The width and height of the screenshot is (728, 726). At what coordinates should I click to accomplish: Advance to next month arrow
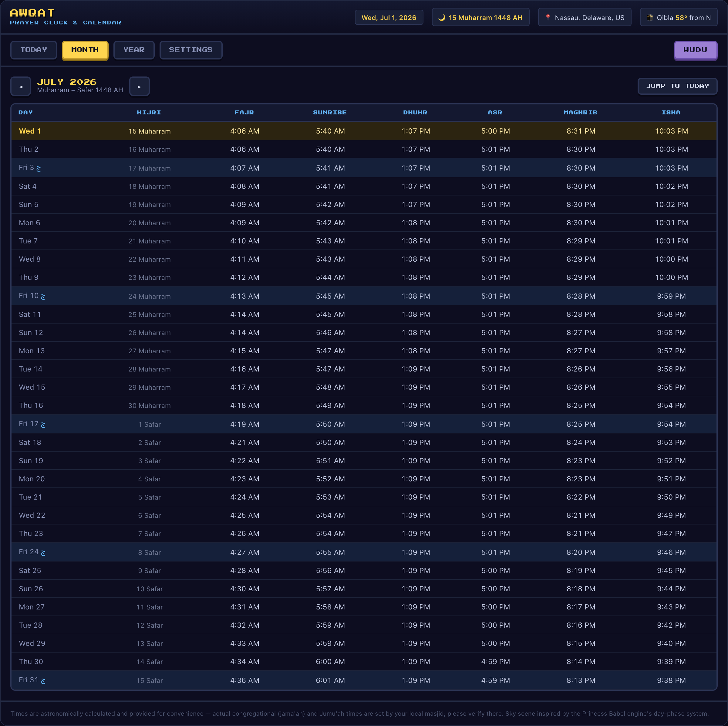pyautogui.click(x=140, y=86)
